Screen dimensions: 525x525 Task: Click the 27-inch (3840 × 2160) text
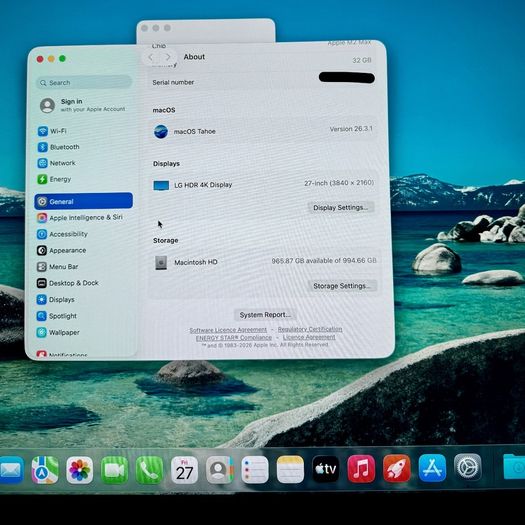point(339,183)
